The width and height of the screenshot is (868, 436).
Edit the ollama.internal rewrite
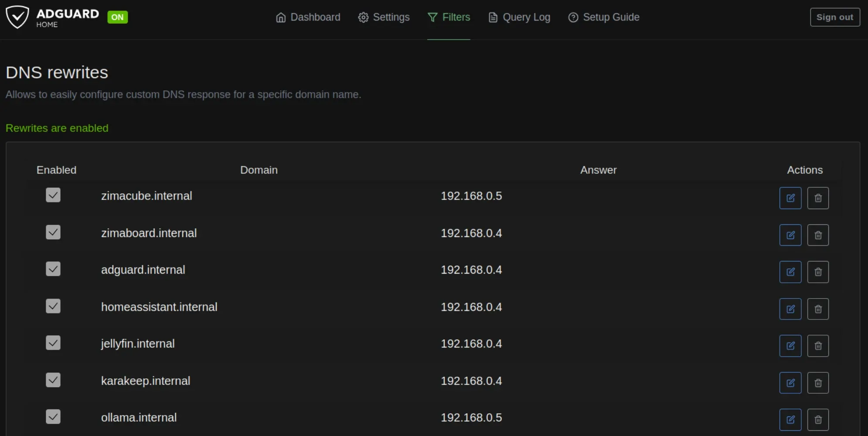tap(790, 419)
